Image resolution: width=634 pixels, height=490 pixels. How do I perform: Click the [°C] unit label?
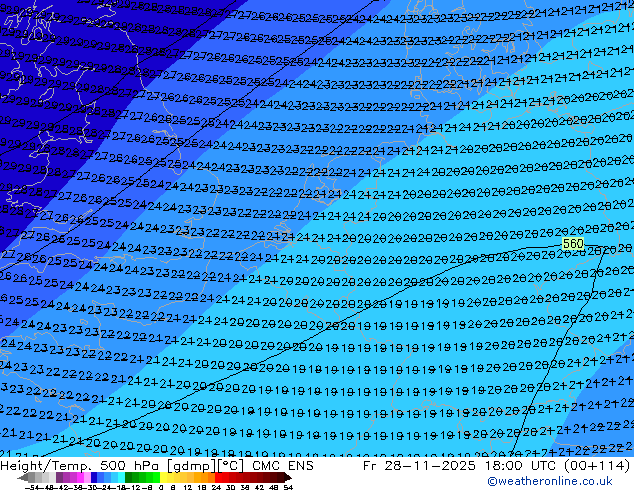click(x=231, y=466)
